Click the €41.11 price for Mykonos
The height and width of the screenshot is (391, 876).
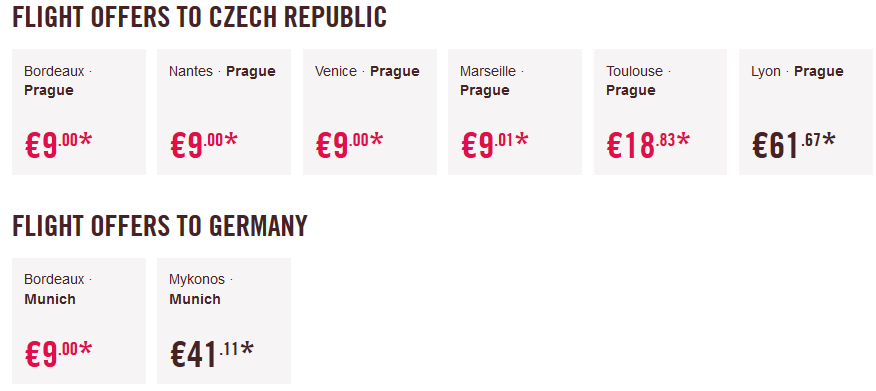212,354
